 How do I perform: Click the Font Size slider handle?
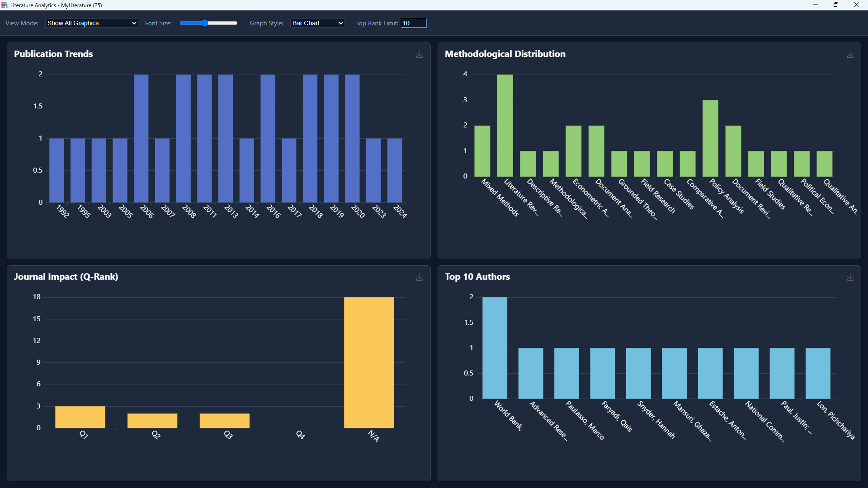tap(205, 23)
